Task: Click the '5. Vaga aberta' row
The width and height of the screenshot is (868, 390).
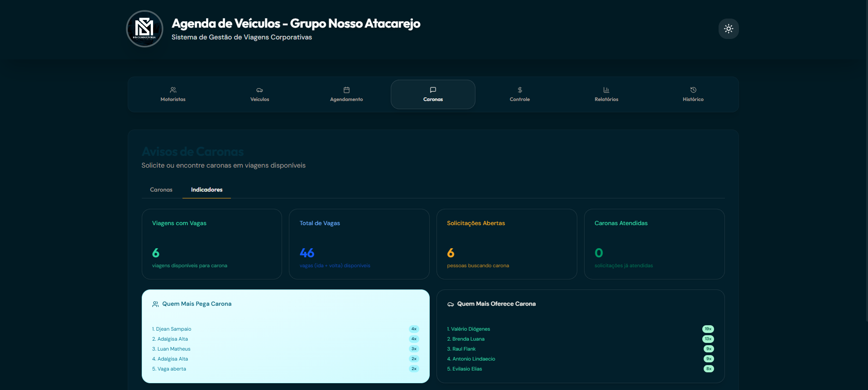Action: (x=286, y=369)
